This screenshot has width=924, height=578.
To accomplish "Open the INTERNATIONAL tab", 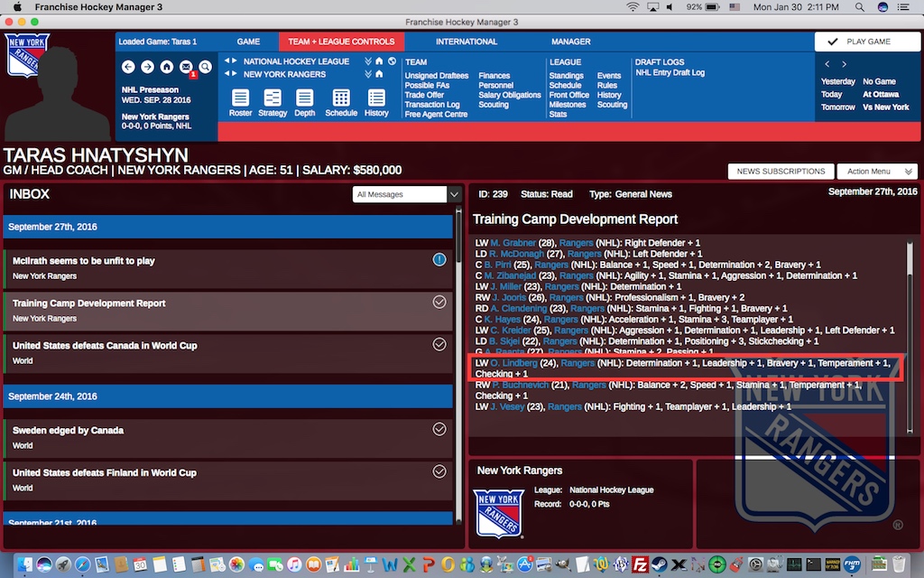I will pyautogui.click(x=467, y=42).
